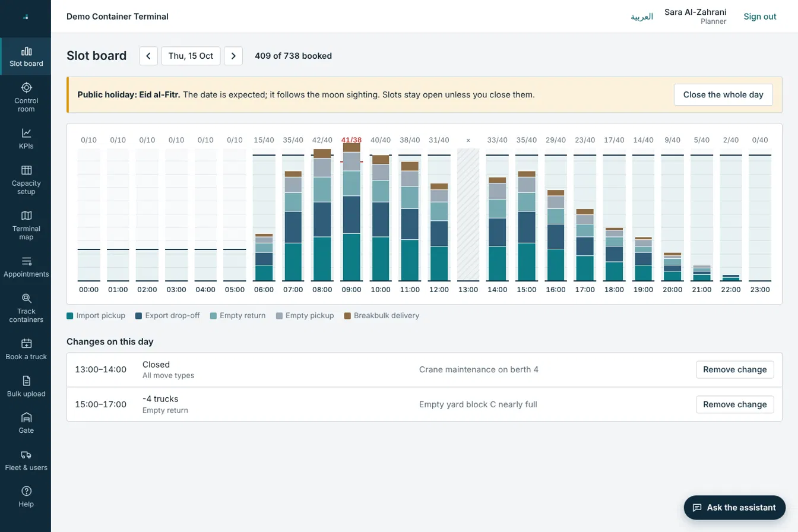Open the Gate icon in sidebar
The width and height of the screenshot is (798, 532).
tap(26, 417)
